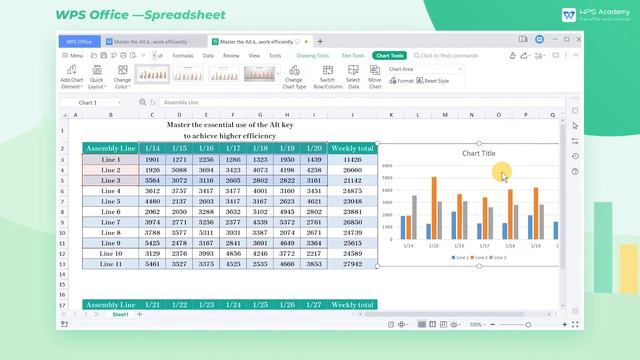Screen dimensions: 640x360
Task: Open the Sheet1 sheet tab
Action: click(120, 314)
